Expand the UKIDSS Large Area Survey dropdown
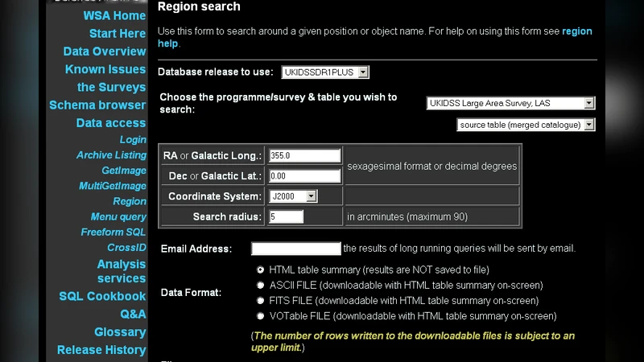 coord(510,103)
